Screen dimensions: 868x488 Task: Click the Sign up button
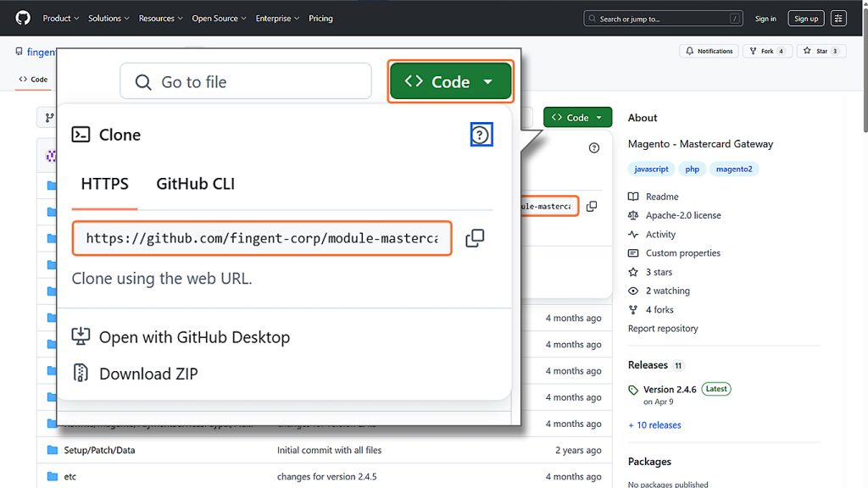point(805,18)
